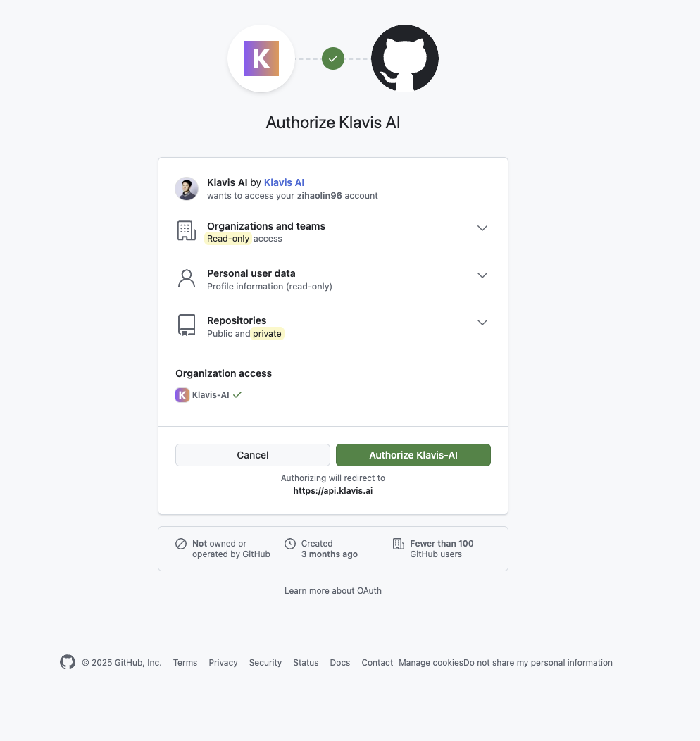Click the GitHub logo in the footer
This screenshot has height=741, width=700.
tap(67, 662)
